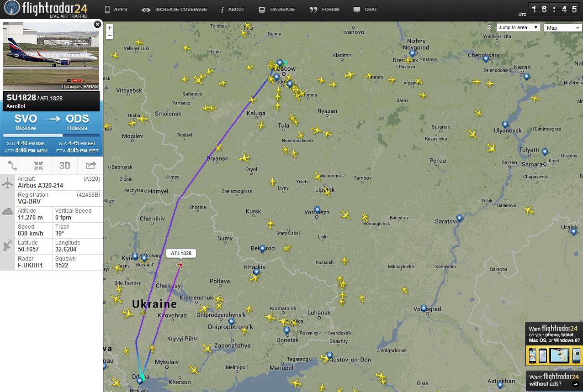Close the SU1828 flight details panel

pyautogui.click(x=97, y=24)
